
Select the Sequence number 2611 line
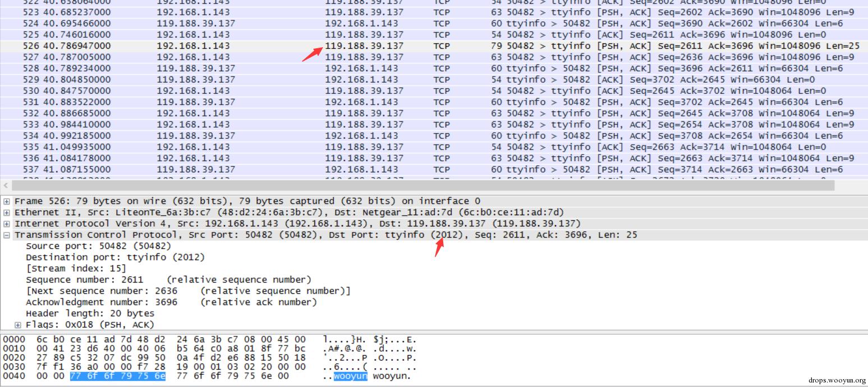[x=168, y=280]
